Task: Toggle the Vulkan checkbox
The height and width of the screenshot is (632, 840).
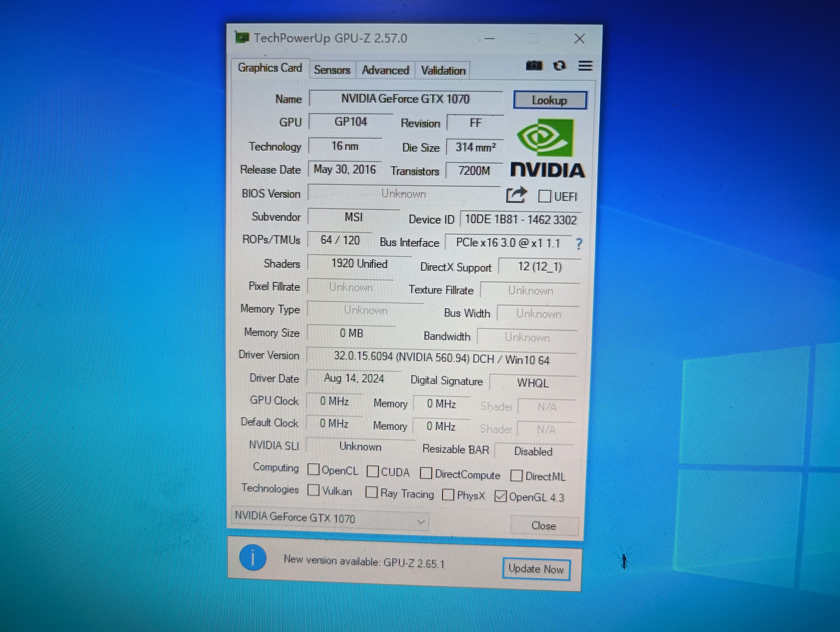Action: point(313,490)
